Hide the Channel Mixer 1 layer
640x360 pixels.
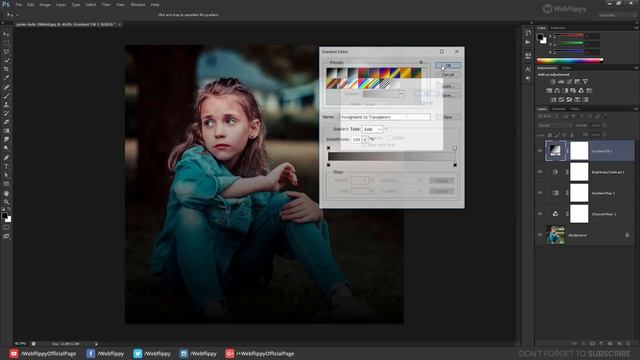pos(540,214)
